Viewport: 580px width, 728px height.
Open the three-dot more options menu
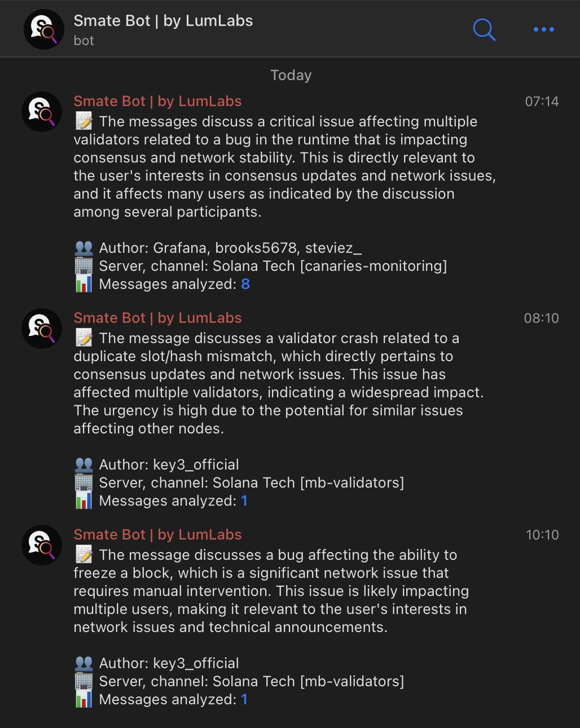[x=543, y=29]
